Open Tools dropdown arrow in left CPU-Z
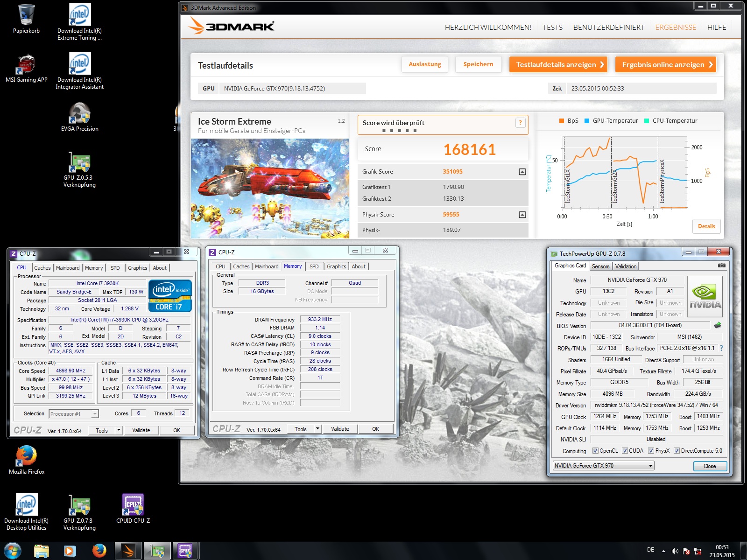Viewport: 747px width, 560px height. [119, 430]
